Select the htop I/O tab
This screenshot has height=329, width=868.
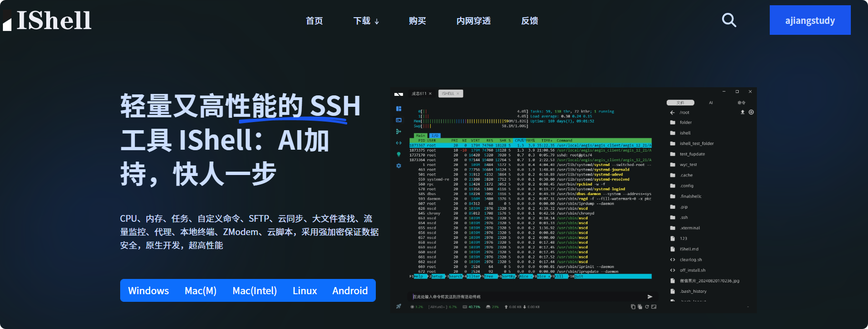[x=435, y=135]
